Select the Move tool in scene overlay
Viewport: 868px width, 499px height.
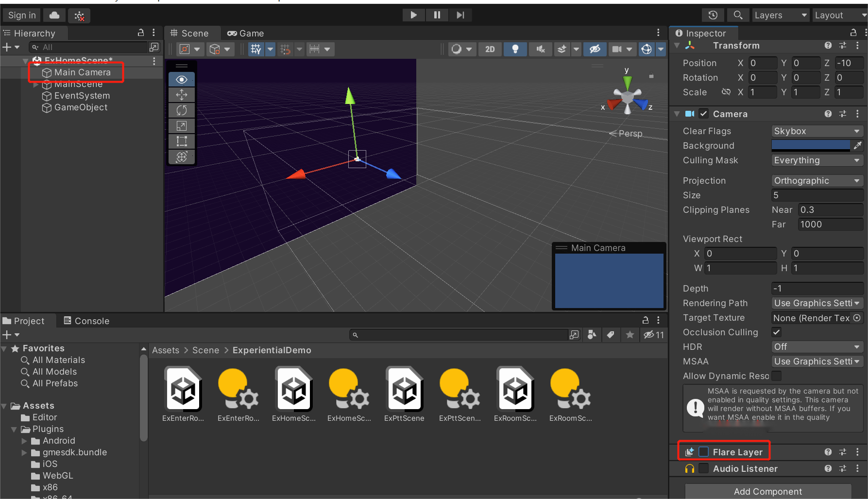tap(182, 95)
